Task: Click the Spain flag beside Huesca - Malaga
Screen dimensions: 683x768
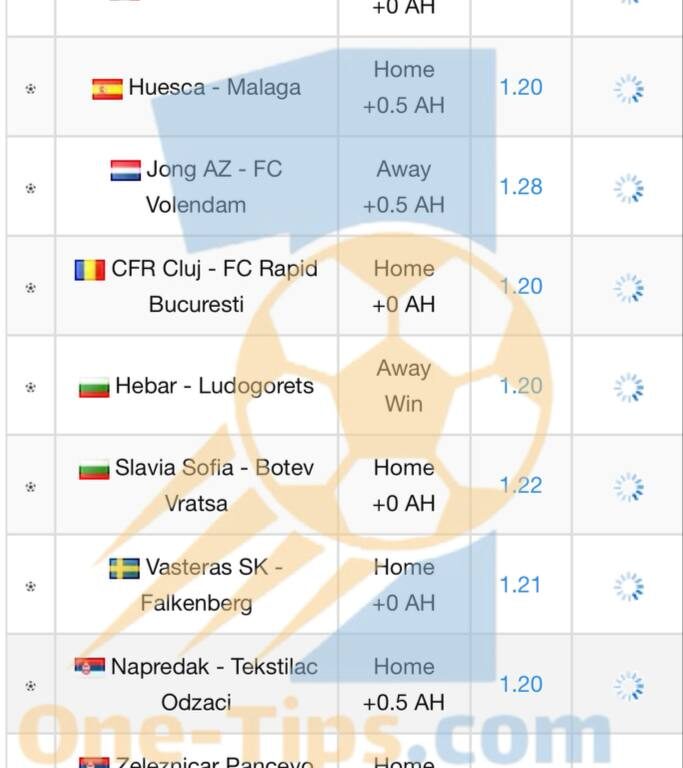Action: [x=107, y=89]
